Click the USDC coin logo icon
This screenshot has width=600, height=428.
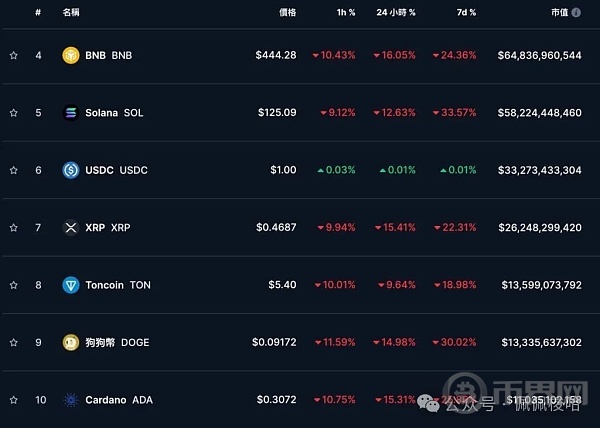pos(70,170)
